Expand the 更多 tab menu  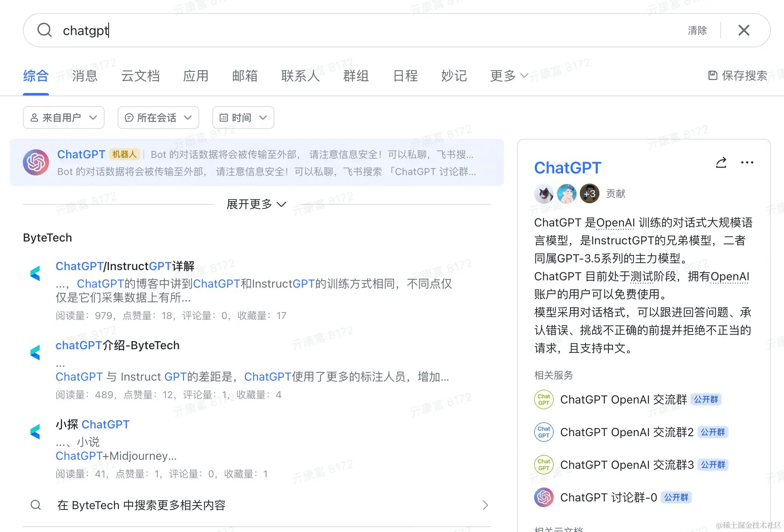point(509,76)
